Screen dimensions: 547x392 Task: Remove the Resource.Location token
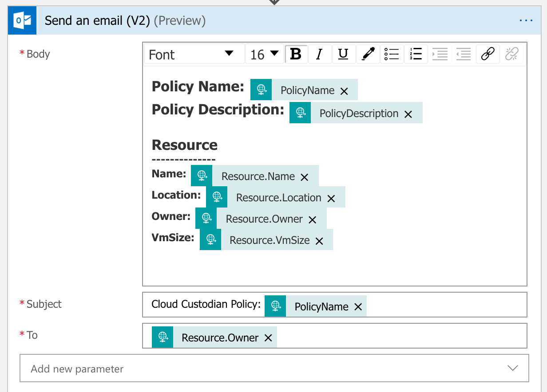(331, 199)
